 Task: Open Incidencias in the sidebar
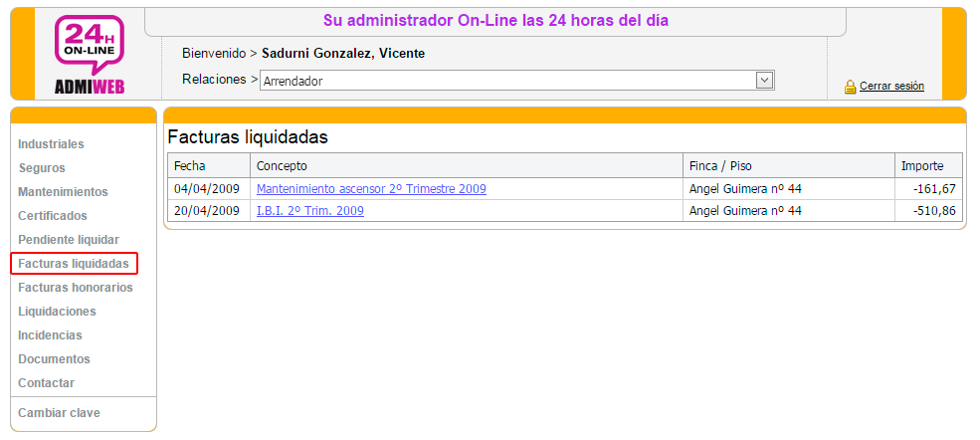tap(50, 335)
